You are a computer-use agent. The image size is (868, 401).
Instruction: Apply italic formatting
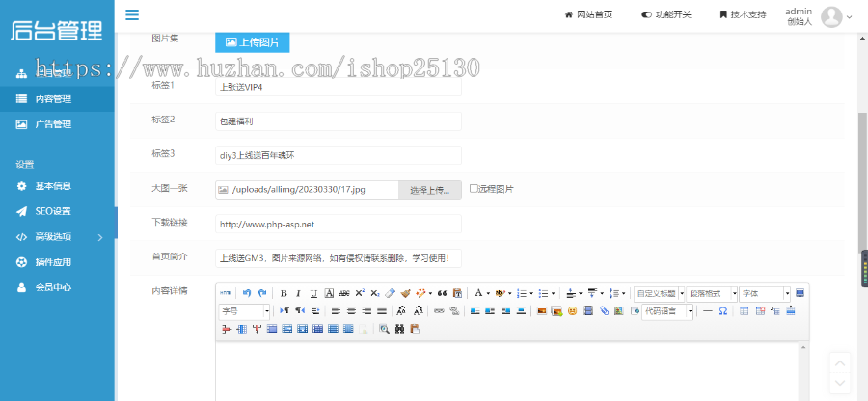click(x=298, y=293)
